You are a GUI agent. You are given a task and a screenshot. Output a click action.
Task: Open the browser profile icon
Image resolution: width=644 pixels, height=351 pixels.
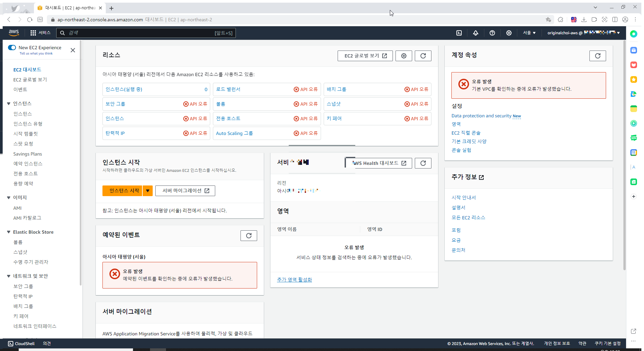click(625, 20)
